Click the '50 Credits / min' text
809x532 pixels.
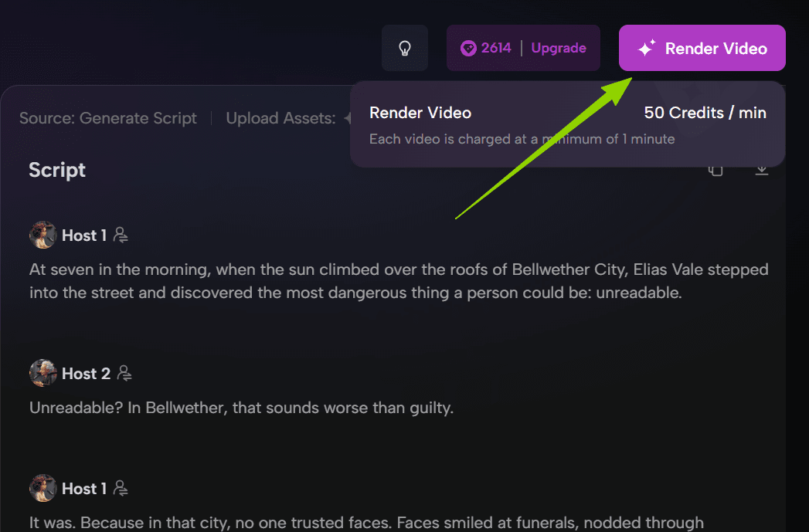tap(705, 113)
